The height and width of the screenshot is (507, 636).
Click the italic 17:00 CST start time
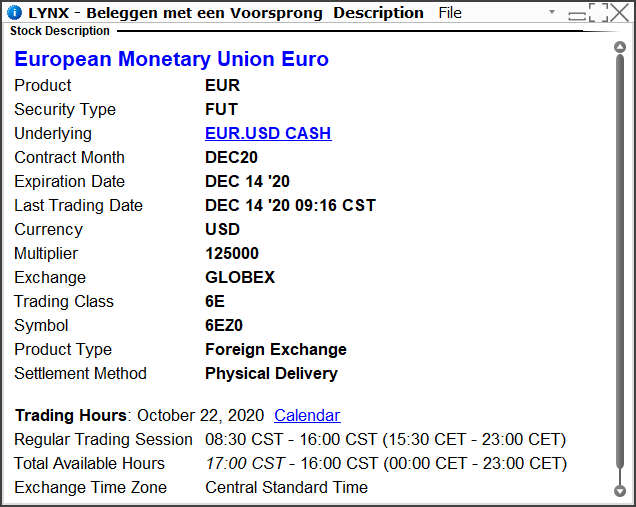pos(245,463)
